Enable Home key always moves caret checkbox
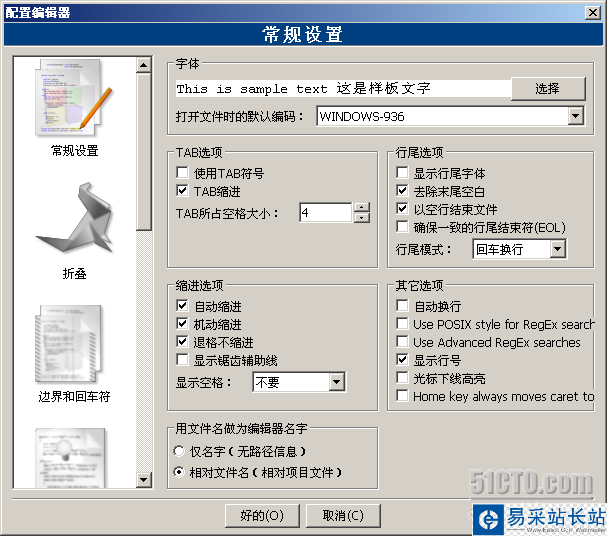Image resolution: width=607 pixels, height=536 pixels. 402,396
